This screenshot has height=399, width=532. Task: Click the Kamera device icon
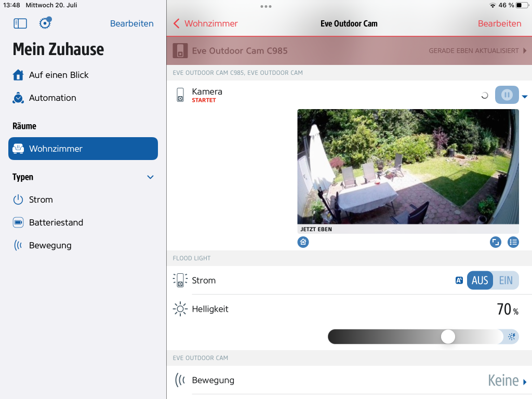click(180, 95)
